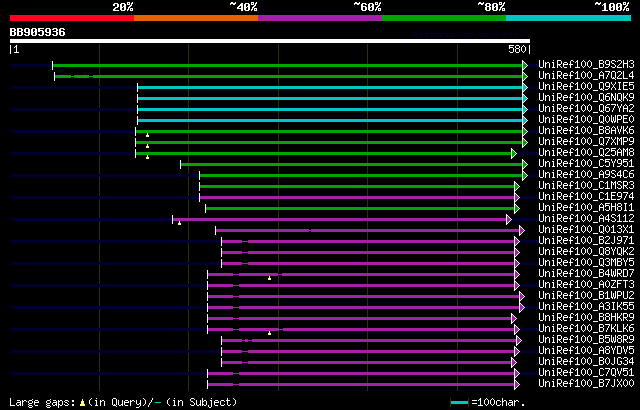Open the UniRef100_B7KLK6 label
640x410 pixels.
pos(586,329)
